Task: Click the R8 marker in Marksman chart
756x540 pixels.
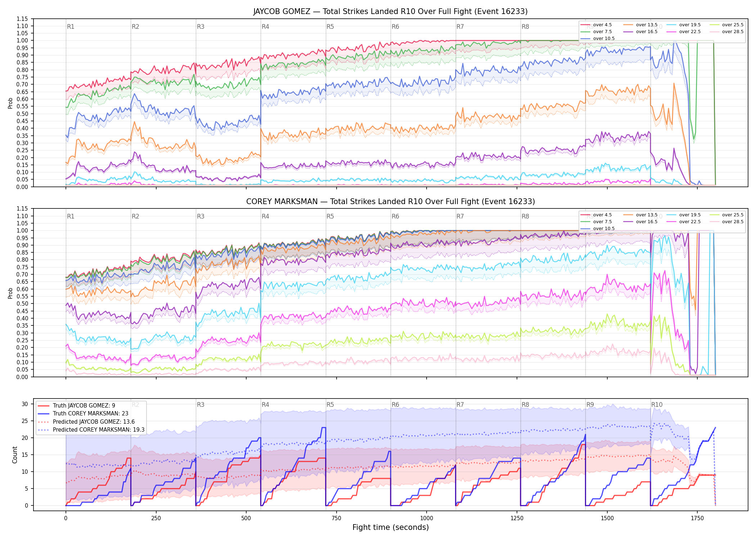Action: (525, 216)
